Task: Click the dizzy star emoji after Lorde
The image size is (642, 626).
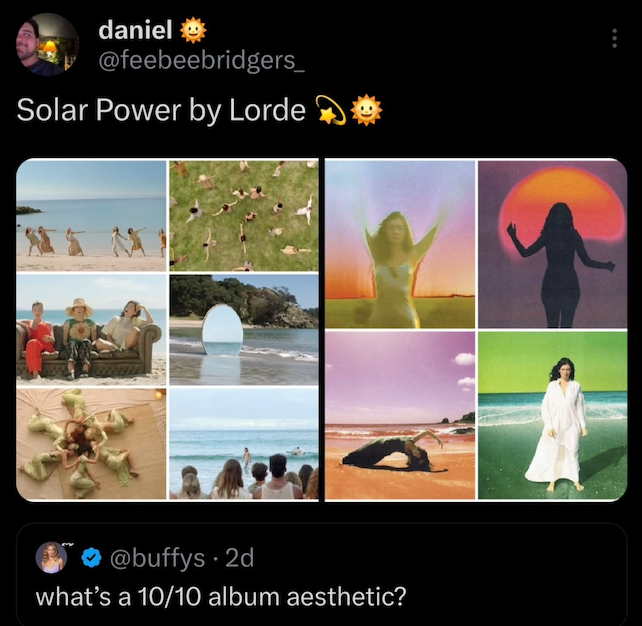Action: [x=332, y=110]
